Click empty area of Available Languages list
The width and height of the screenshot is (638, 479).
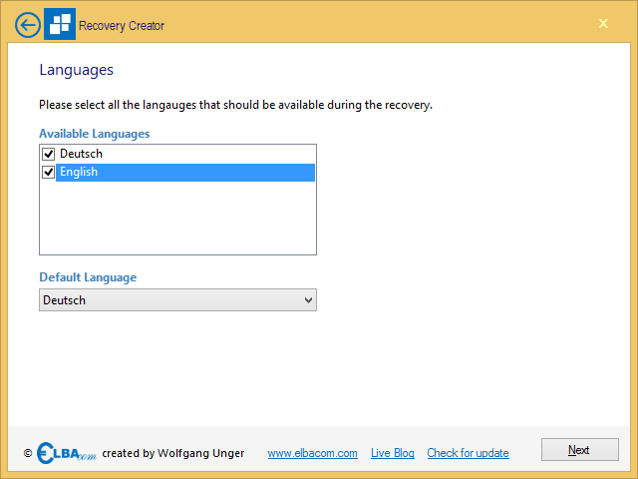[178, 218]
